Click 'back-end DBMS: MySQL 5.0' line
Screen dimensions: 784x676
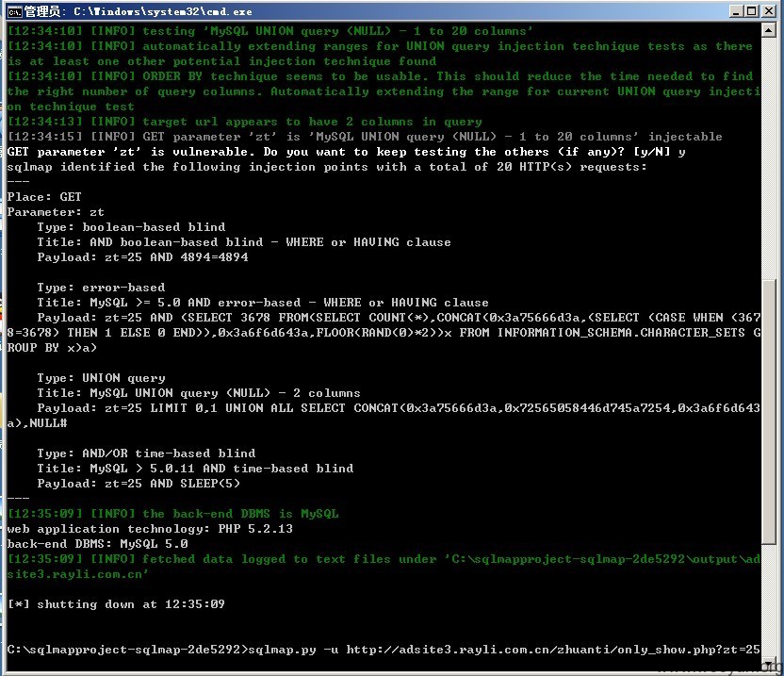97,544
